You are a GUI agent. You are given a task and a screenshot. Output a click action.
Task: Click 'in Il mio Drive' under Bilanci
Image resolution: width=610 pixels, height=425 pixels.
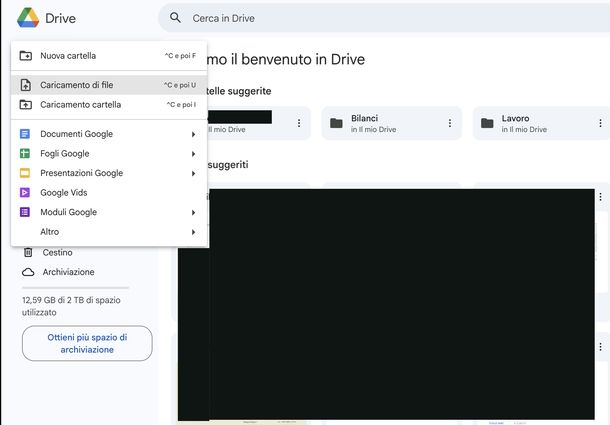[373, 130]
